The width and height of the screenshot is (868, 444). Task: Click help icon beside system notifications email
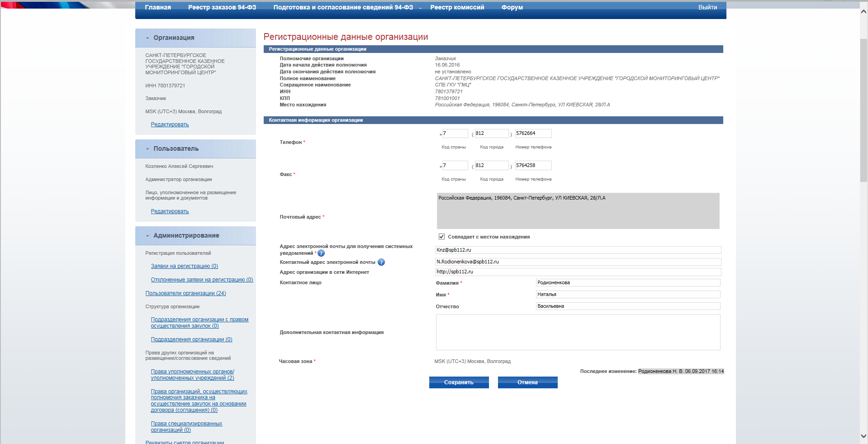[321, 253]
